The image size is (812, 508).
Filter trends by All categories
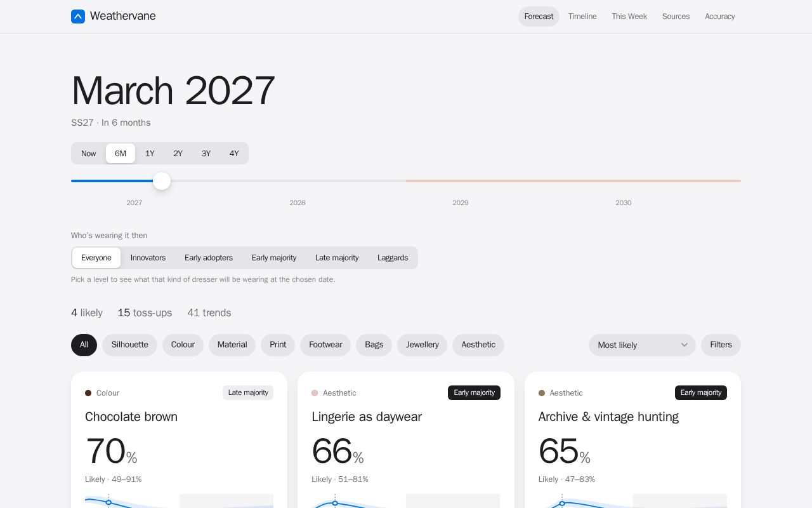(x=84, y=345)
